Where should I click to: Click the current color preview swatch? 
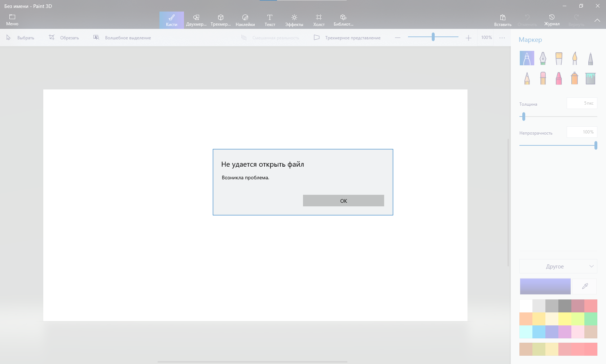coord(545,286)
